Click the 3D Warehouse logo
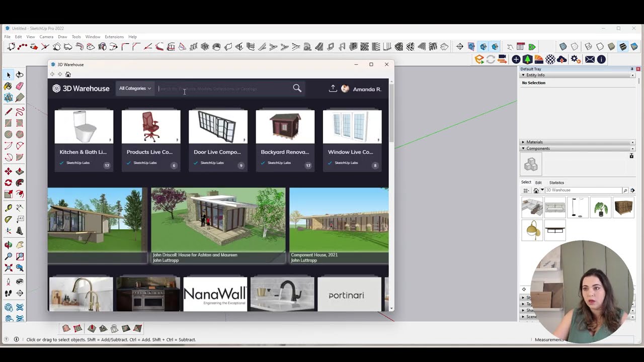644x362 pixels. pos(81,88)
